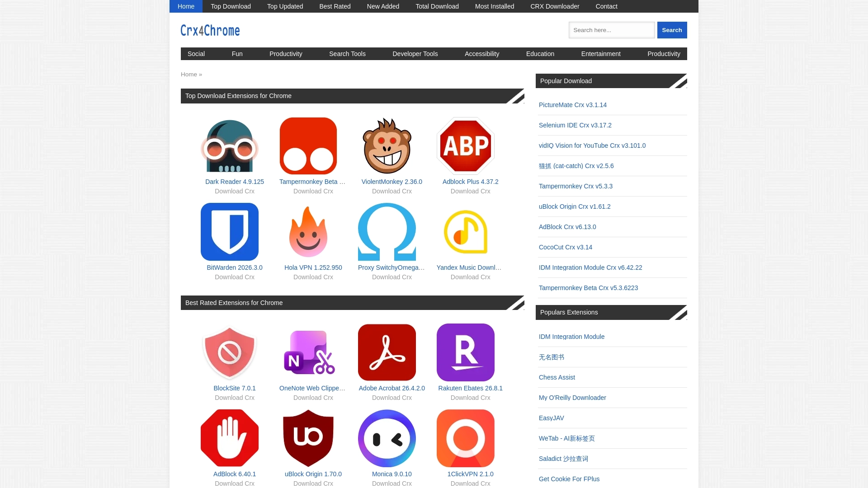Viewport: 868px width, 488px height.
Task: Open the WeTab AI new tab link
Action: [567, 438]
